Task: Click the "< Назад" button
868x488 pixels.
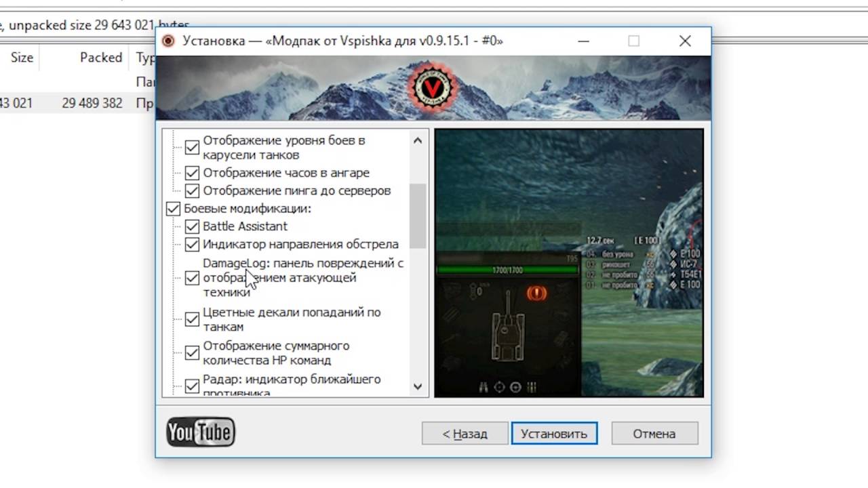Action: (x=465, y=434)
